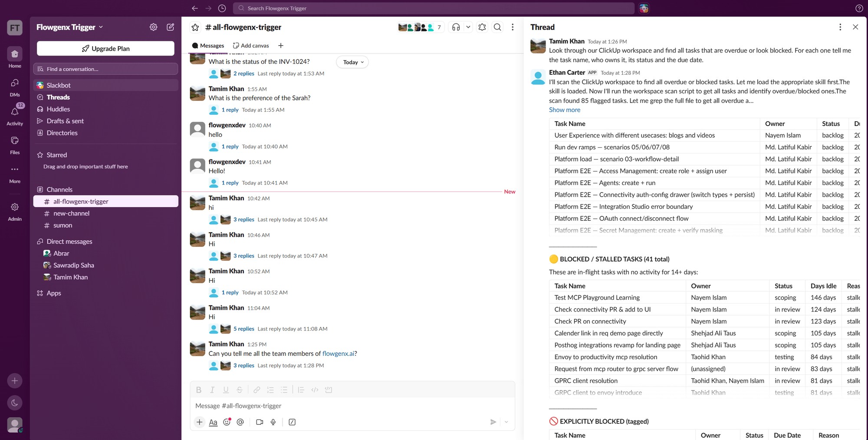Go forward with the right arrow
868x440 pixels.
pyautogui.click(x=208, y=8)
